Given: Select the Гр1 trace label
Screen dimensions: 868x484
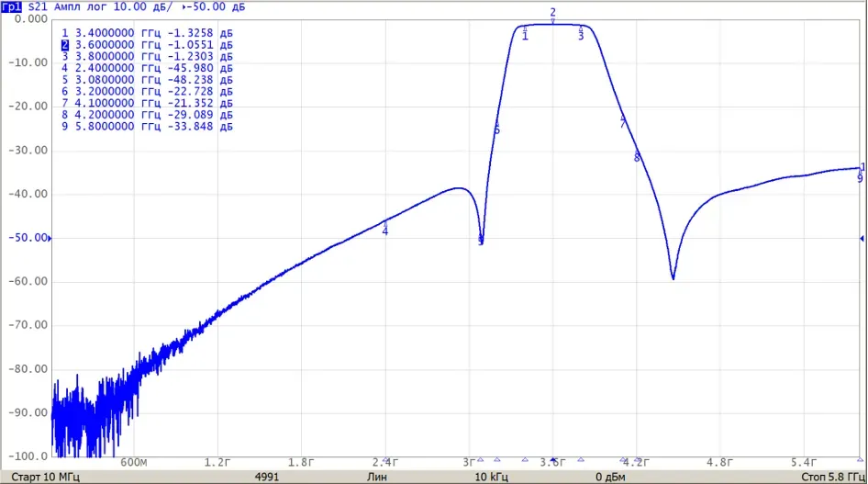Looking at the screenshot, I should coord(11,6).
